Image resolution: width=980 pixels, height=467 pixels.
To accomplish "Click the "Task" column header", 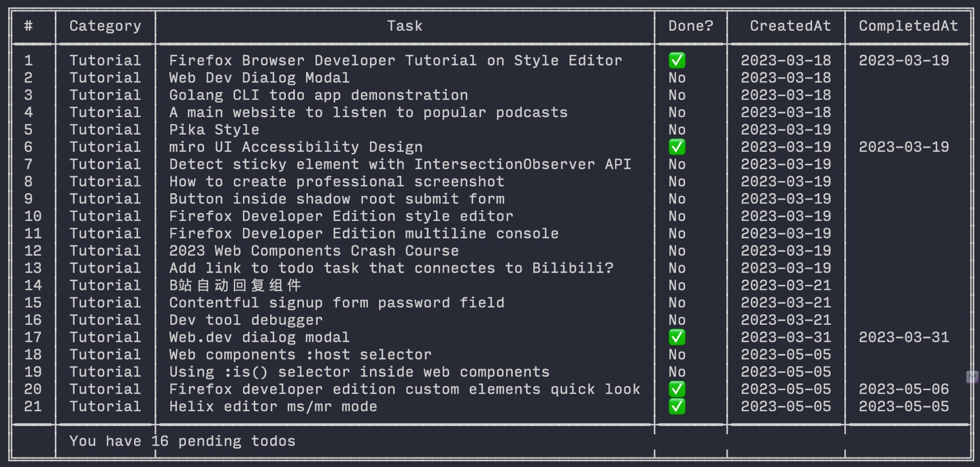I will [x=405, y=26].
